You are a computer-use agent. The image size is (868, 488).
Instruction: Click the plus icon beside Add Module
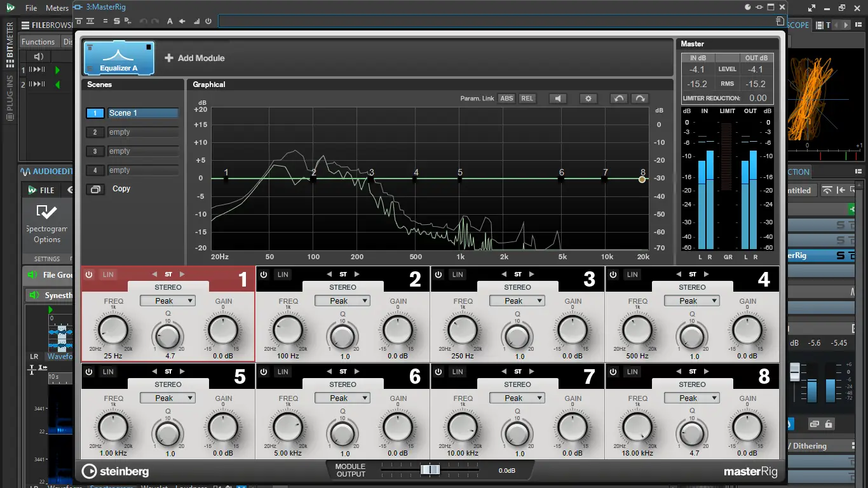[x=169, y=58]
